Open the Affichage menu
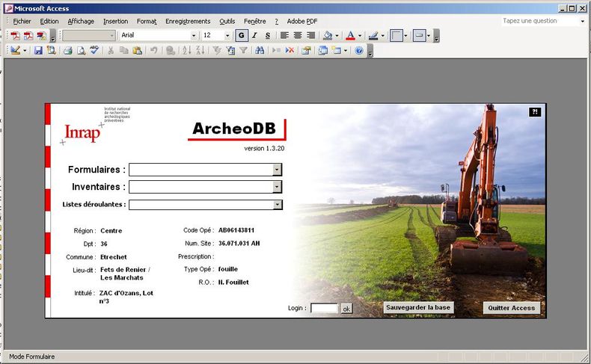 point(81,22)
